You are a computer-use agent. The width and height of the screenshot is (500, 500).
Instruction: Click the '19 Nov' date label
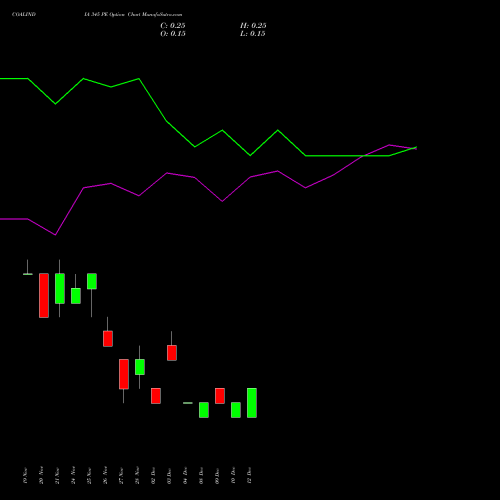[25, 475]
